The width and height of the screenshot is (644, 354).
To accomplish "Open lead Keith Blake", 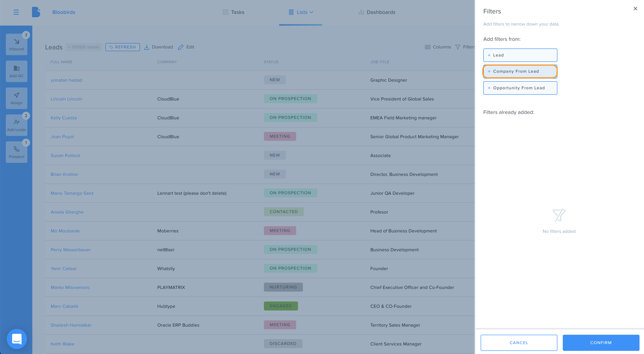I will (62, 344).
